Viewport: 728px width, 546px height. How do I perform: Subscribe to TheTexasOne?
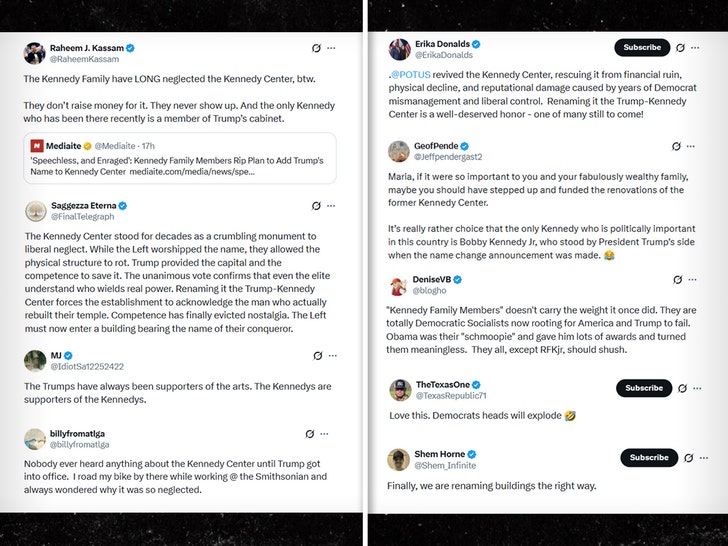[x=643, y=388]
